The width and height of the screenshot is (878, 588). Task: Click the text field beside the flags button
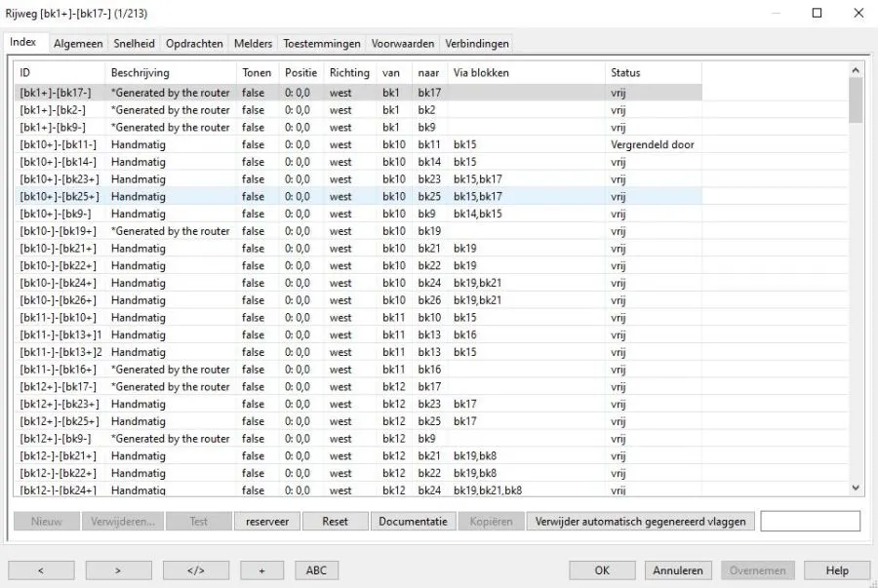pyautogui.click(x=810, y=522)
